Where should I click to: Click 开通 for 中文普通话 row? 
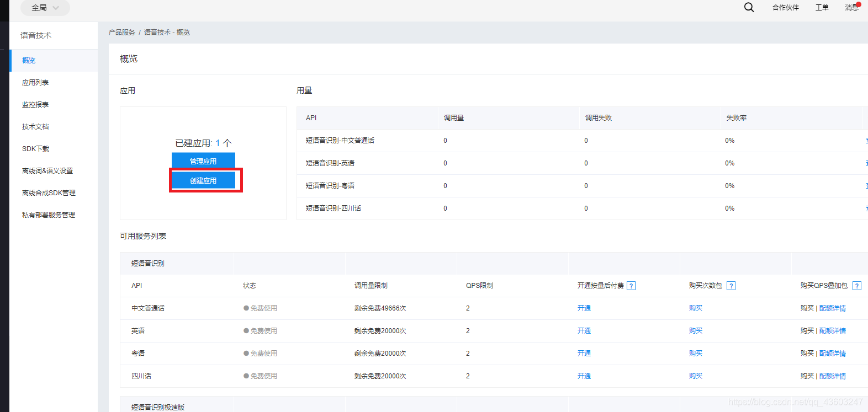(x=584, y=308)
